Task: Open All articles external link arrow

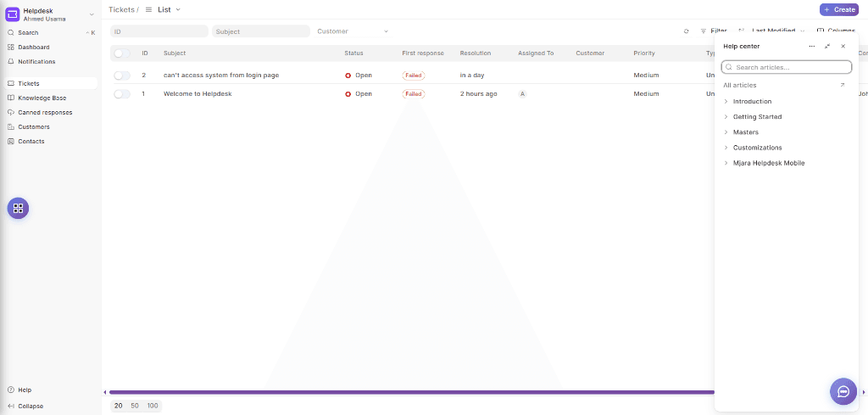Action: click(843, 86)
